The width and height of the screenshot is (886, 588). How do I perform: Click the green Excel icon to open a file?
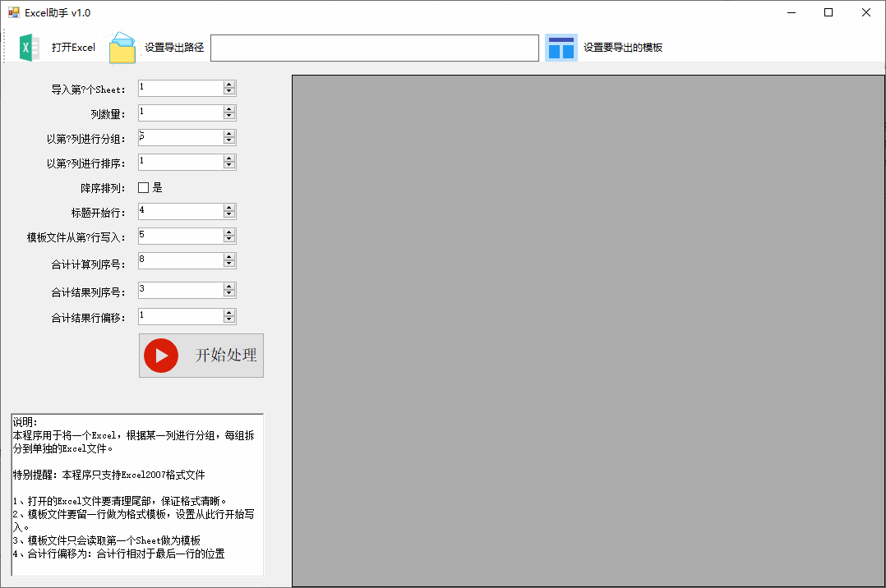pos(29,48)
